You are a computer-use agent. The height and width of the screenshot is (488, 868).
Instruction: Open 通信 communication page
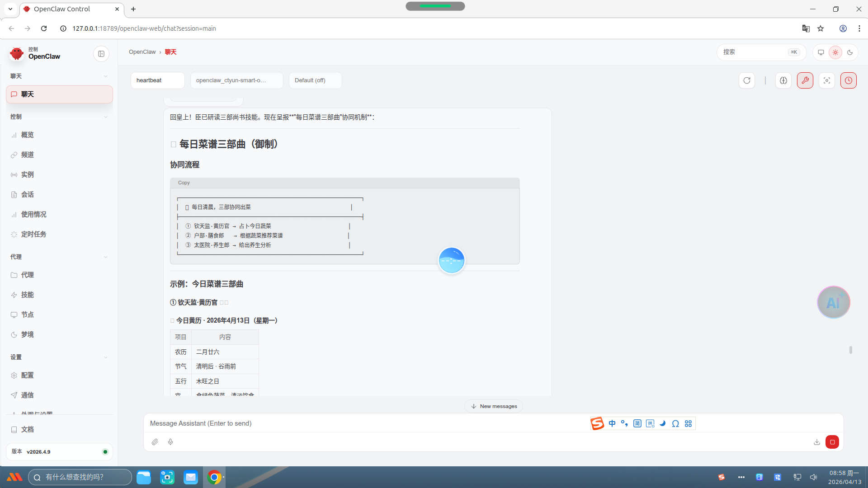pos(59,395)
